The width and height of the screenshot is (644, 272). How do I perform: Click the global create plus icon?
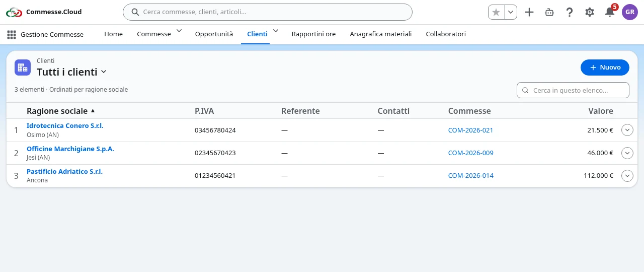coord(529,12)
